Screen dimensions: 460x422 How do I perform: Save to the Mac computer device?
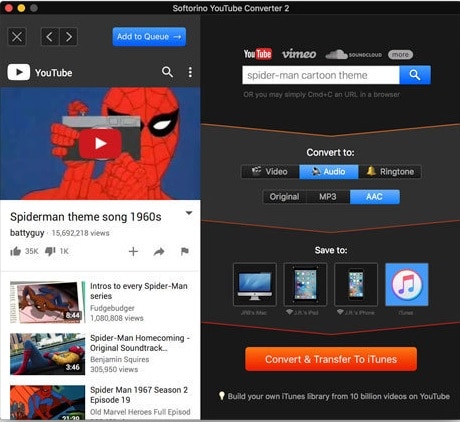pos(255,285)
